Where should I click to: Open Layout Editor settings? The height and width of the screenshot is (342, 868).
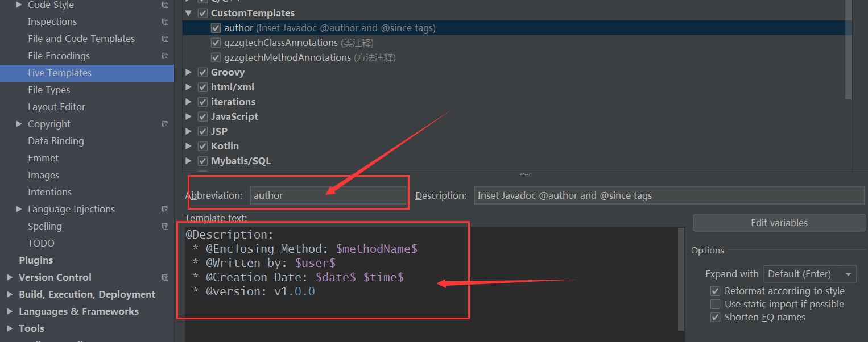tap(56, 107)
